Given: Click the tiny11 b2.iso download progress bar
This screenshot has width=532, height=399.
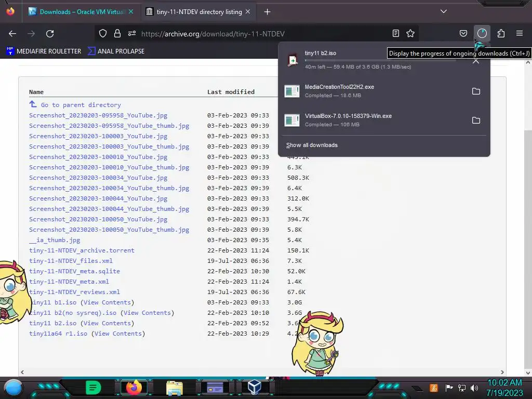Looking at the screenshot, I should [380, 60].
